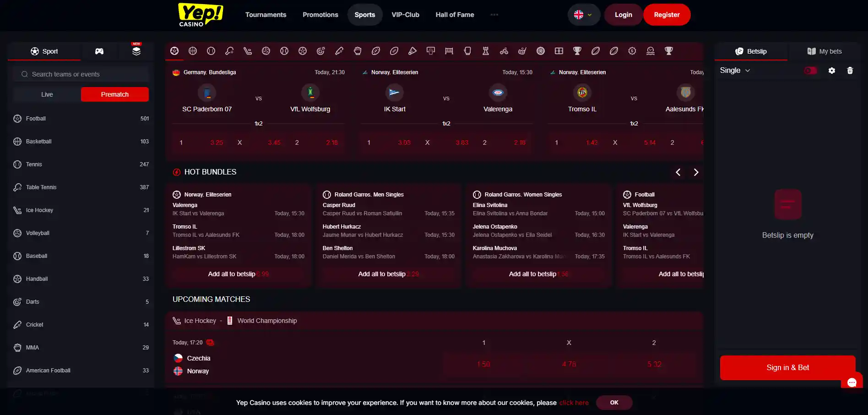The image size is (868, 415).
Task: Open the Hall of Fame page
Action: tap(455, 15)
